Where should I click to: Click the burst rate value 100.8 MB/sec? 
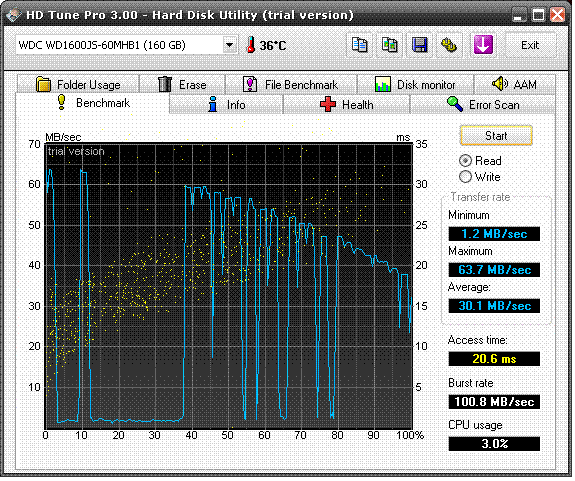tap(494, 402)
